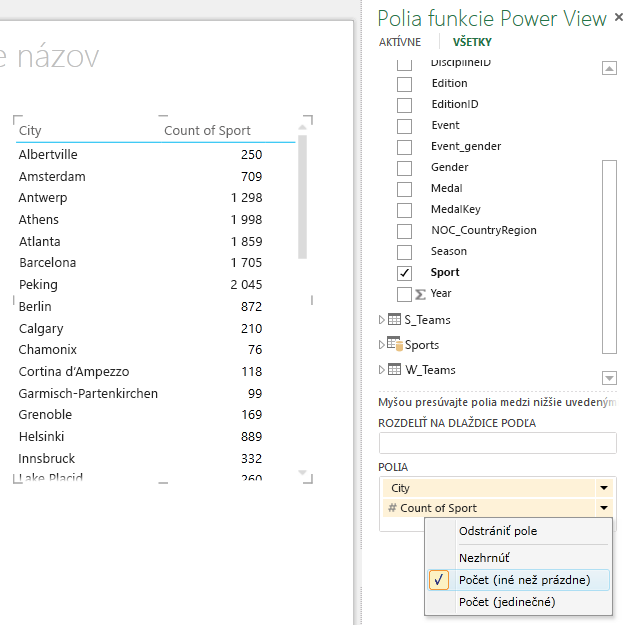
Task: Expand the Sports table
Action: click(381, 345)
